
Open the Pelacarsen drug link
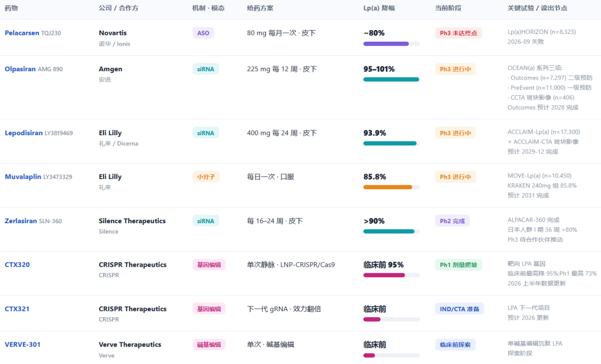click(x=22, y=33)
